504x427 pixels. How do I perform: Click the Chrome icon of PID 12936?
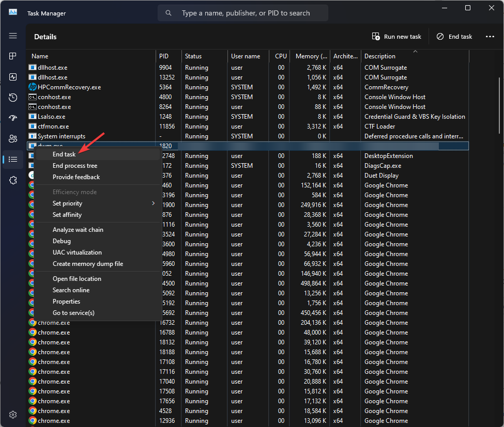tap(33, 421)
